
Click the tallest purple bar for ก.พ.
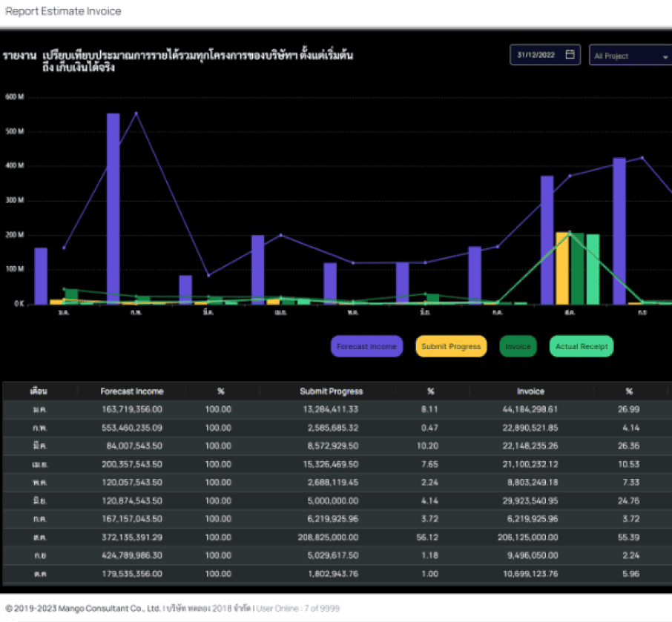pyautogui.click(x=113, y=208)
